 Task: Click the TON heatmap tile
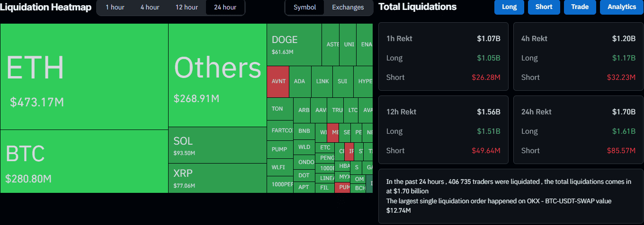coord(279,109)
